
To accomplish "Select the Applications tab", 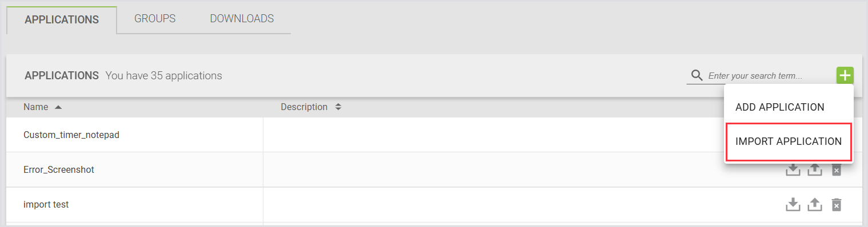I will [x=62, y=19].
